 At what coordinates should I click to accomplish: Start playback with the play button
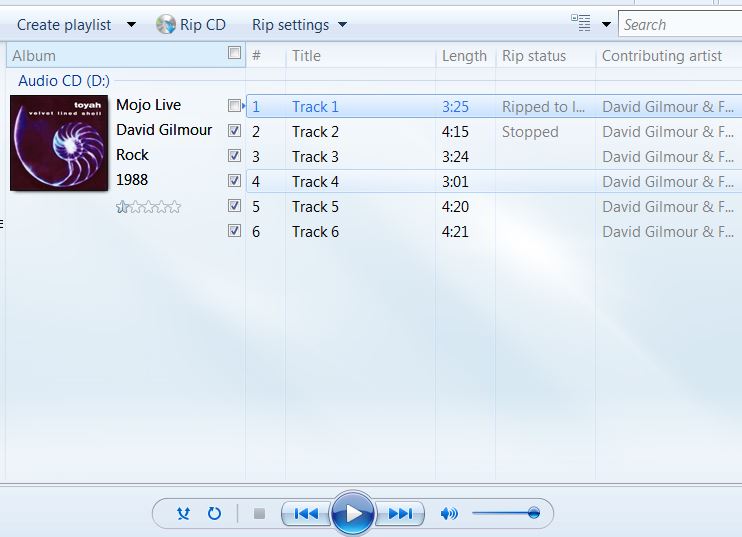353,513
